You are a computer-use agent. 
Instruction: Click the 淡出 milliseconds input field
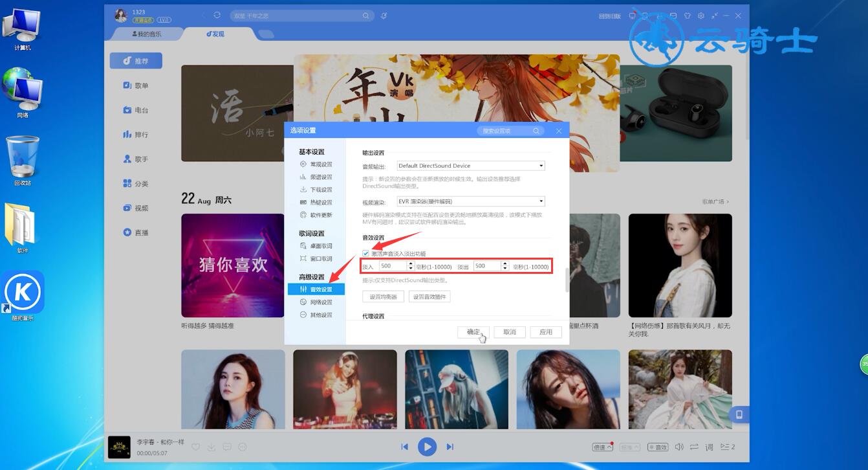click(487, 266)
